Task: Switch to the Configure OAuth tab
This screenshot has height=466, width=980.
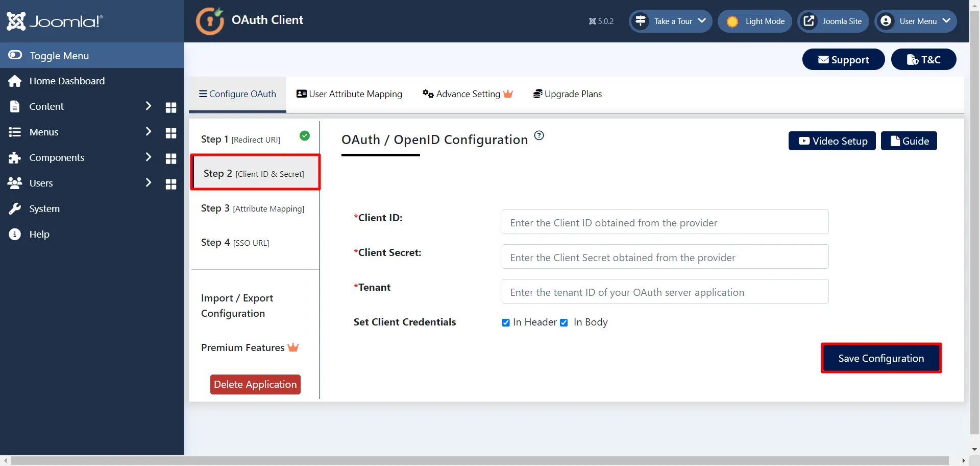Action: tap(237, 94)
